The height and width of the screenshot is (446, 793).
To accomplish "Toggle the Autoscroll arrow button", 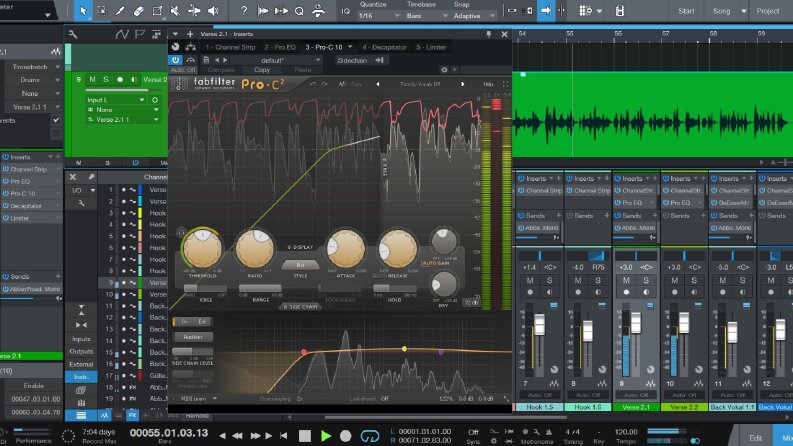I will [x=546, y=11].
